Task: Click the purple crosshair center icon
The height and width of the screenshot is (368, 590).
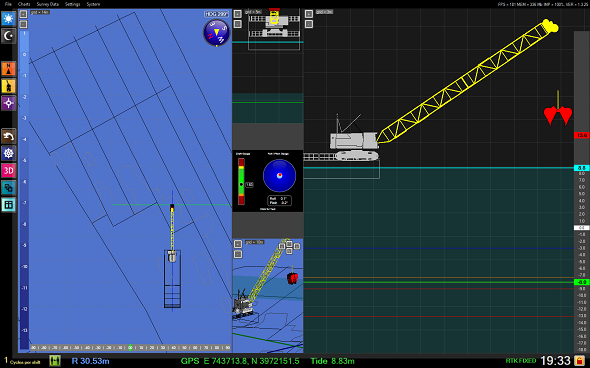Action: tap(8, 103)
